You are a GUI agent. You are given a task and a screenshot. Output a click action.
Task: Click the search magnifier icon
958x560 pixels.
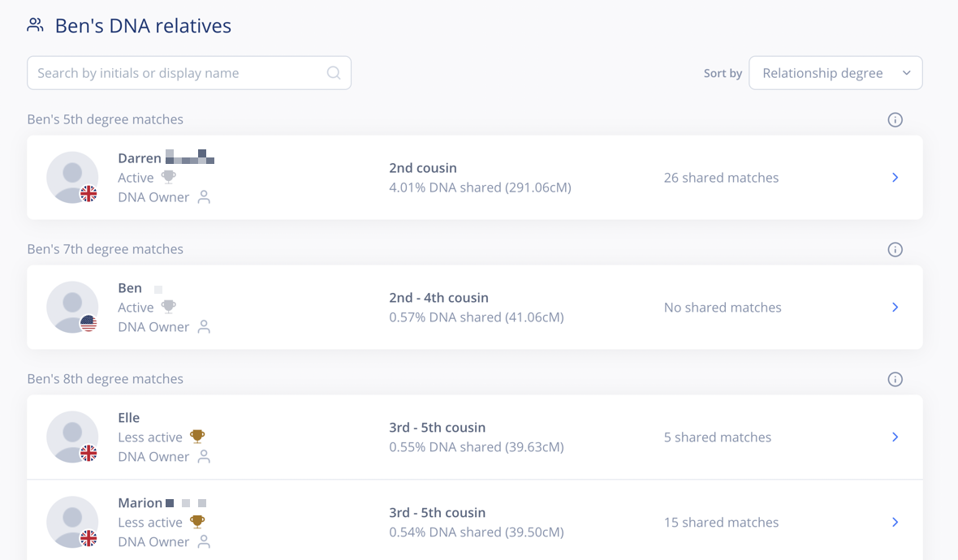tap(334, 73)
